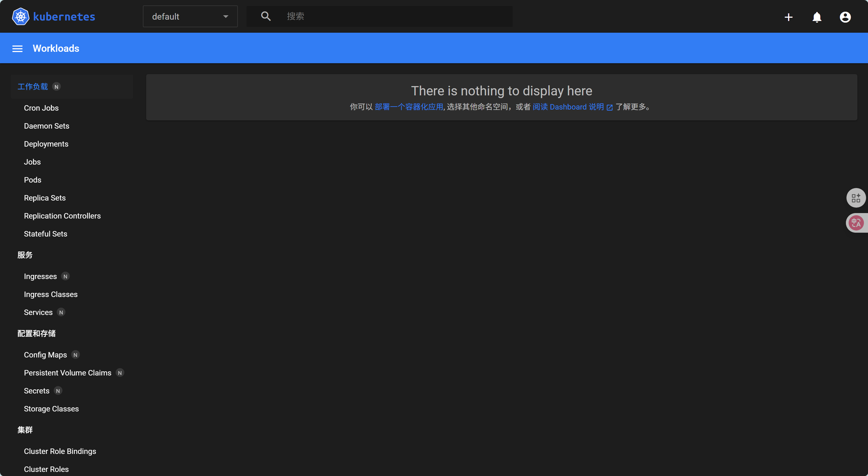Click the Kubernetes helm logo icon
This screenshot has height=476, width=868.
[20, 17]
